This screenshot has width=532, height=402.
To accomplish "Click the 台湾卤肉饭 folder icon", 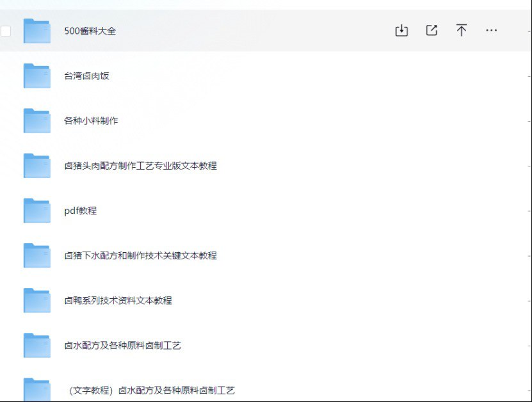I will [37, 76].
